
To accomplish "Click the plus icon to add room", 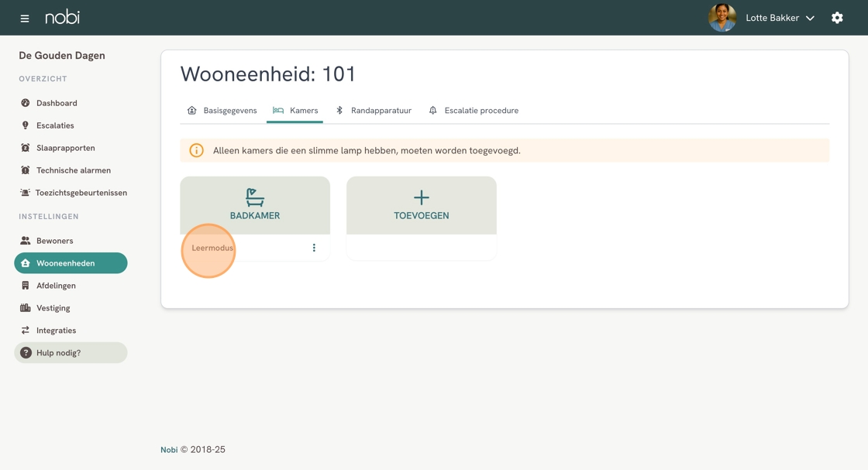I will click(421, 197).
